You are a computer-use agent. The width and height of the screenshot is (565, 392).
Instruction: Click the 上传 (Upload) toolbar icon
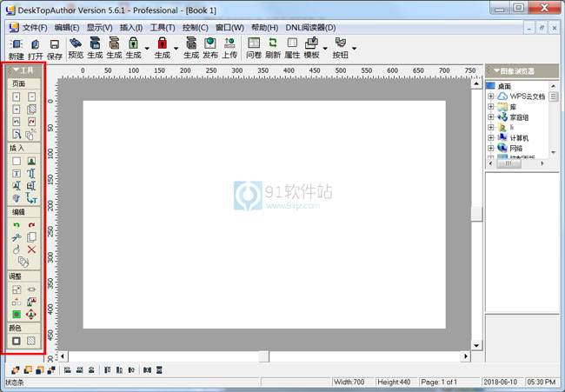[229, 43]
